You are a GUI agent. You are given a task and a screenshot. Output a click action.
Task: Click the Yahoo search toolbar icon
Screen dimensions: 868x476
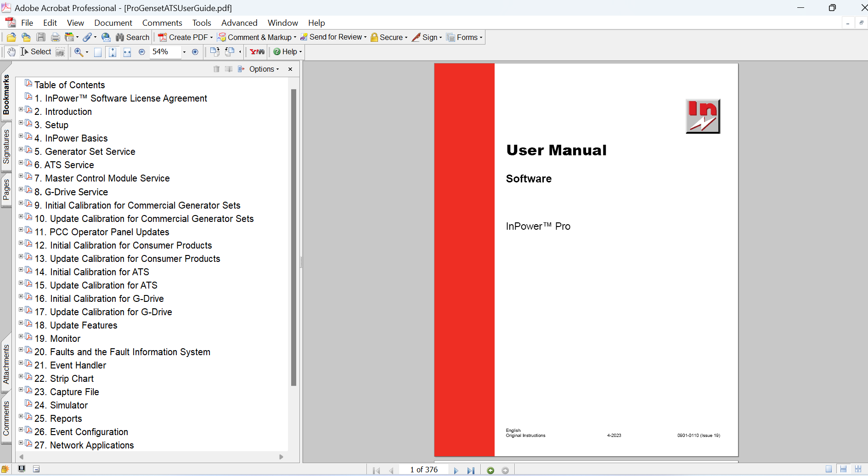point(257,52)
